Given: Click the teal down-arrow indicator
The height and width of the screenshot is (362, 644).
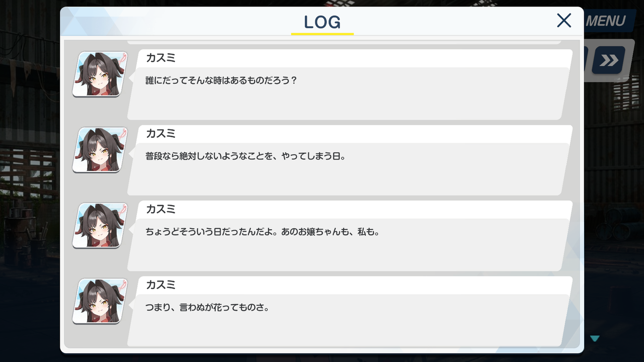Looking at the screenshot, I should click(x=595, y=339).
